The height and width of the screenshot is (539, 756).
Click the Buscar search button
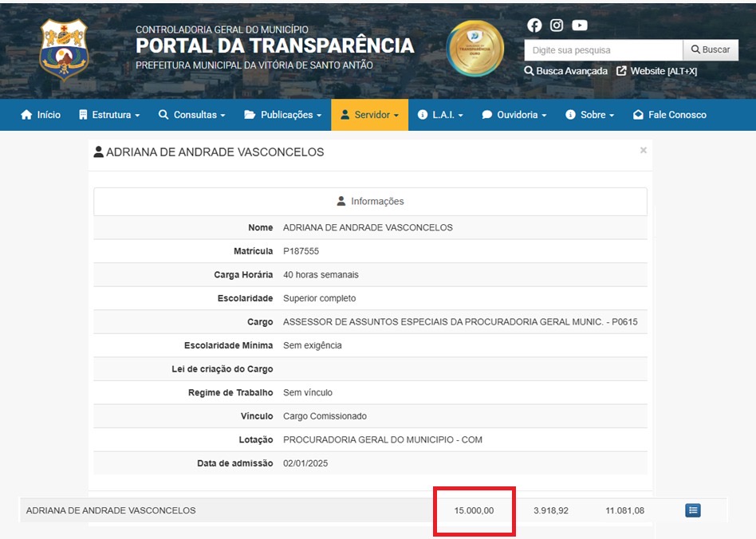pos(711,49)
